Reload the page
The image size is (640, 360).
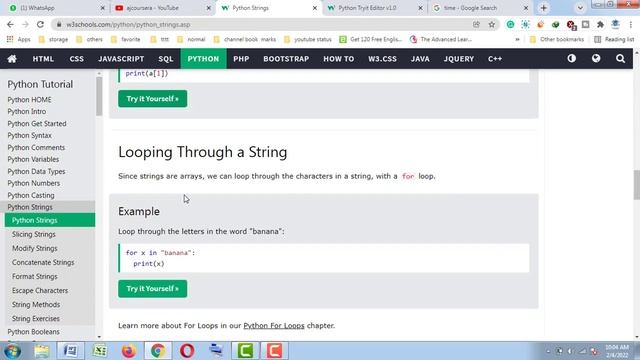coord(40,24)
